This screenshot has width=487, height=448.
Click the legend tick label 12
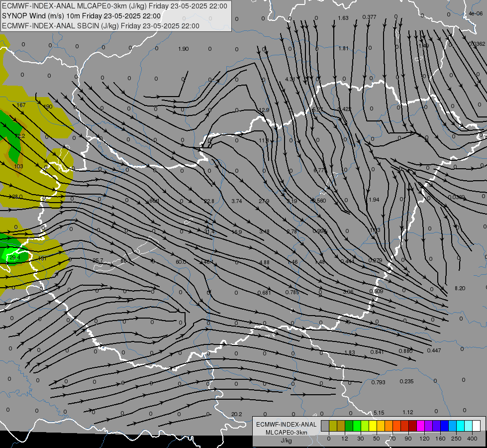click(344, 439)
